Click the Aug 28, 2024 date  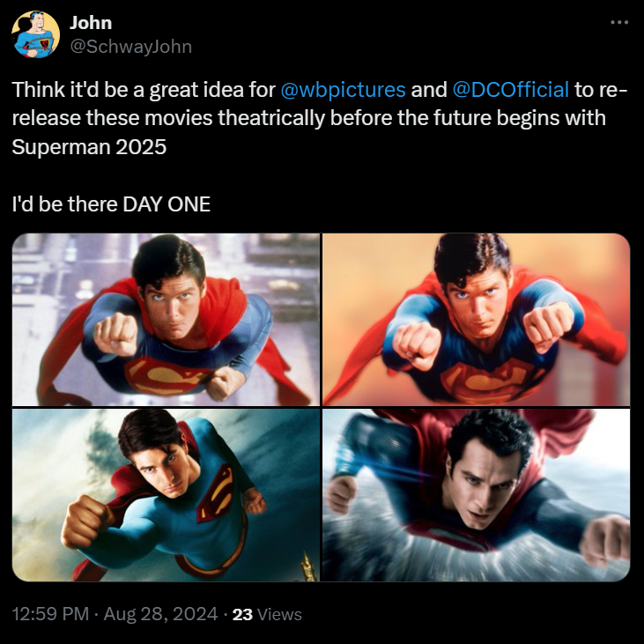click(160, 614)
